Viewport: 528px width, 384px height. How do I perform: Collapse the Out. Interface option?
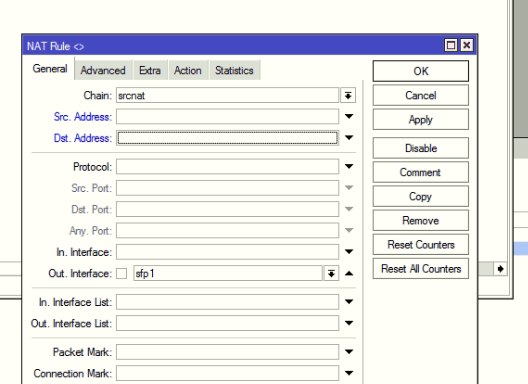(x=349, y=274)
